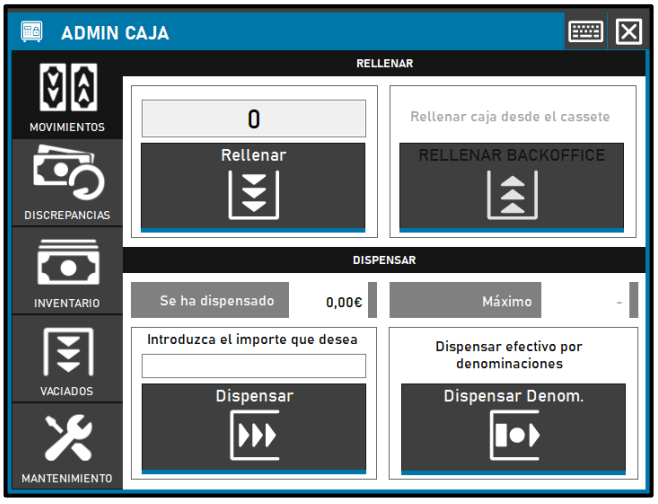Click the RELLENAR section header
Viewport: 658px width, 504px height.
[385, 64]
